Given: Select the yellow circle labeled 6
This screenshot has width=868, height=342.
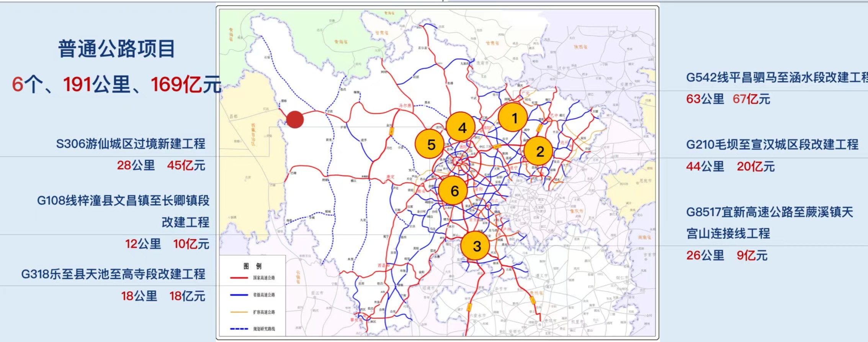Looking at the screenshot, I should pos(453,191).
